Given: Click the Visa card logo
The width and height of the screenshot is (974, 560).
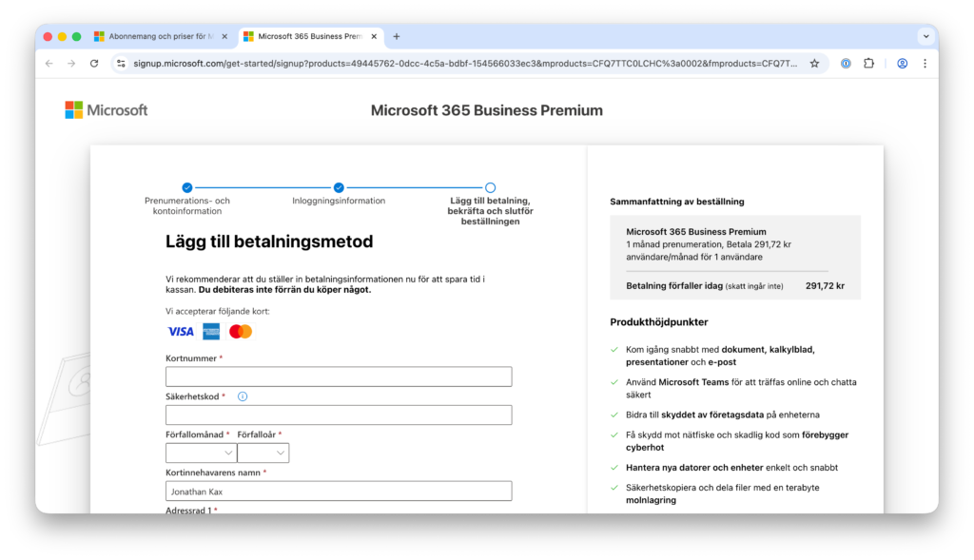Looking at the screenshot, I should pyautogui.click(x=181, y=332).
